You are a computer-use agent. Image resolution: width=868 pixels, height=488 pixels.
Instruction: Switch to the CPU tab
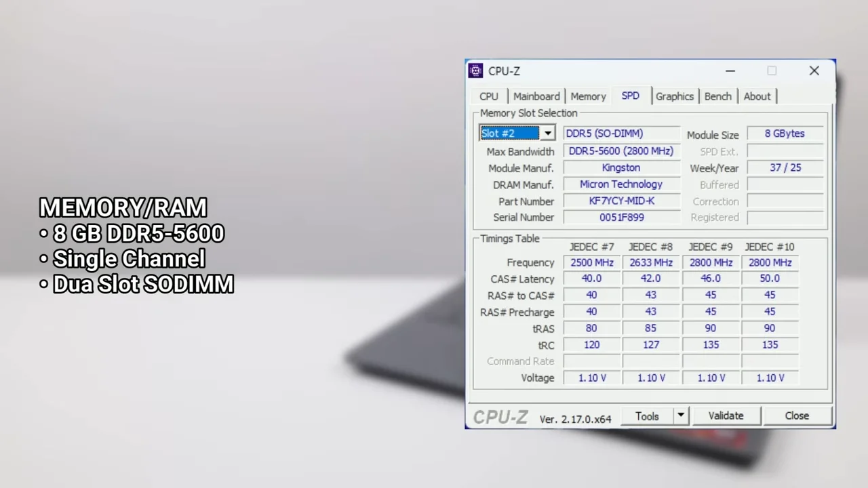click(x=488, y=96)
